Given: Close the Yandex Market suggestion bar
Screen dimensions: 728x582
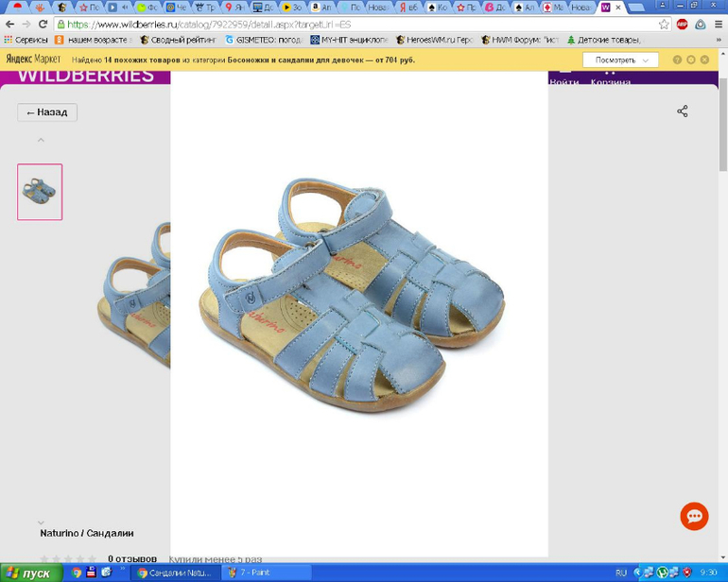Looking at the screenshot, I should click(x=704, y=60).
